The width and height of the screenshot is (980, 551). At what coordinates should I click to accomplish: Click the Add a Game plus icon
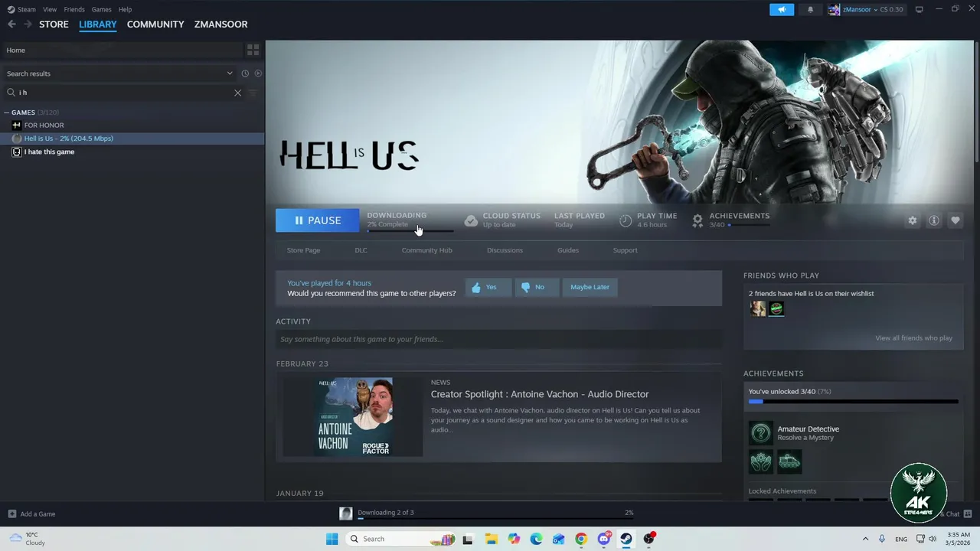(11, 514)
